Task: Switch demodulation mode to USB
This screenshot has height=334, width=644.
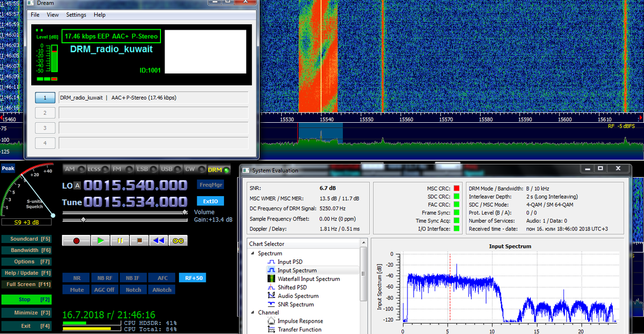Action: coord(172,170)
